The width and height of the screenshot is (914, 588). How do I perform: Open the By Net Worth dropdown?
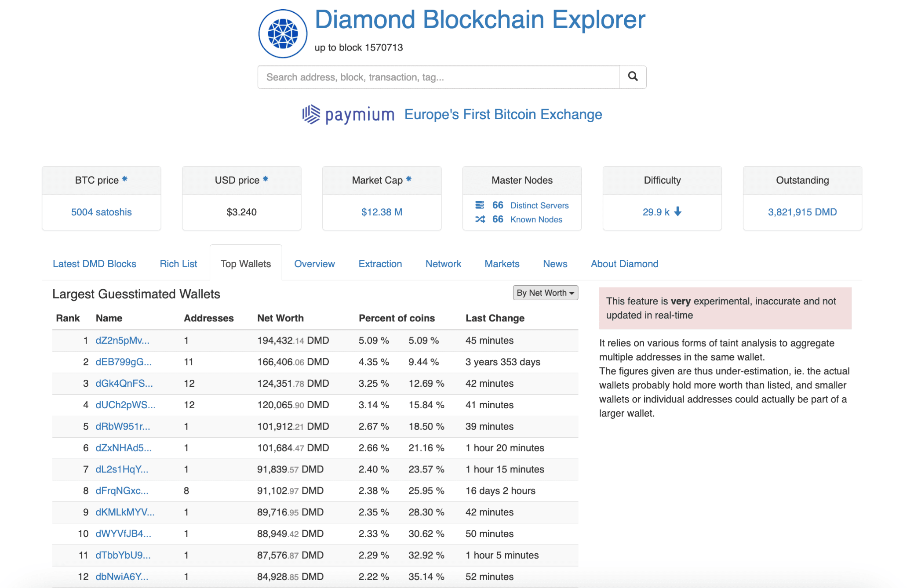point(545,293)
